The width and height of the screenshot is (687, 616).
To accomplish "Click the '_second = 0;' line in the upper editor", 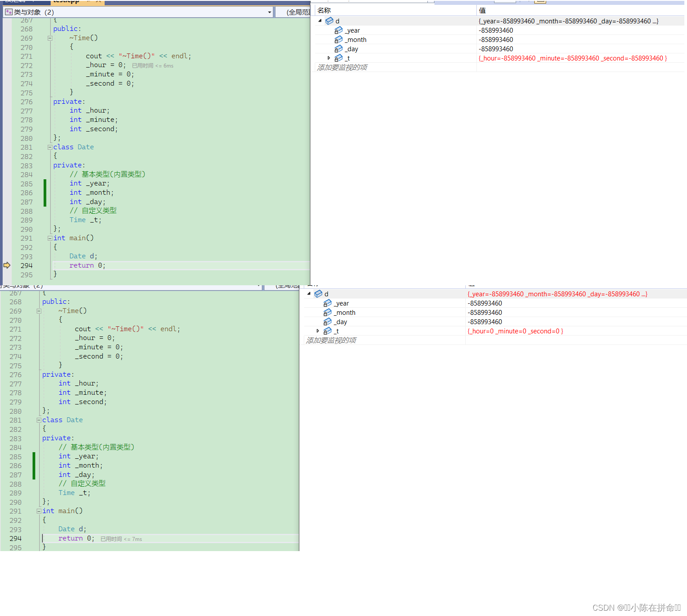I will pyautogui.click(x=110, y=83).
